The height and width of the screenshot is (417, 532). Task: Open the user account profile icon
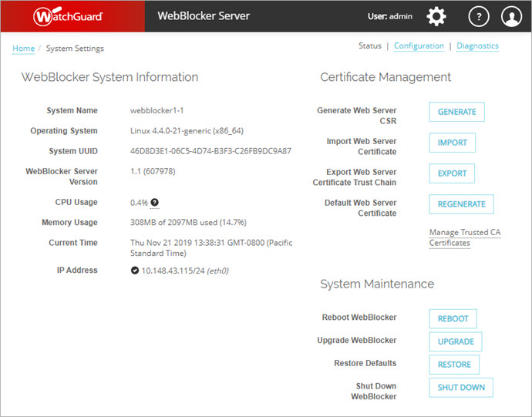click(511, 16)
